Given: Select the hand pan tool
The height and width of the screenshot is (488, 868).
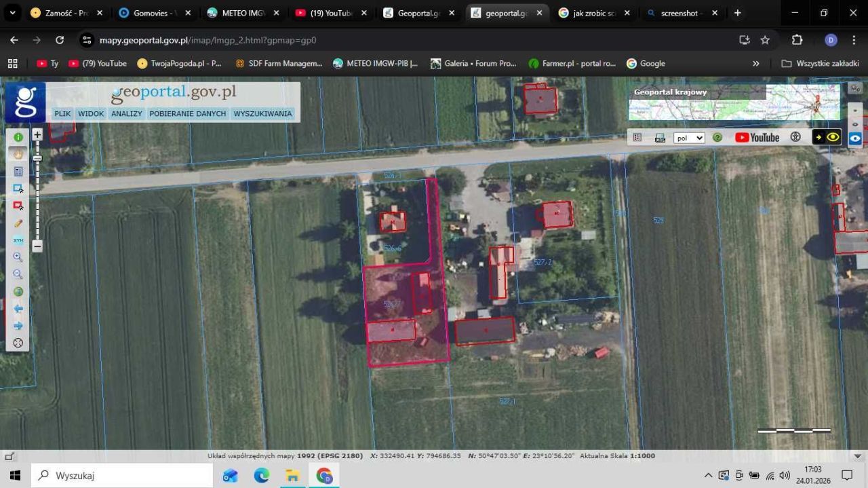Looking at the screenshot, I should tap(18, 154).
